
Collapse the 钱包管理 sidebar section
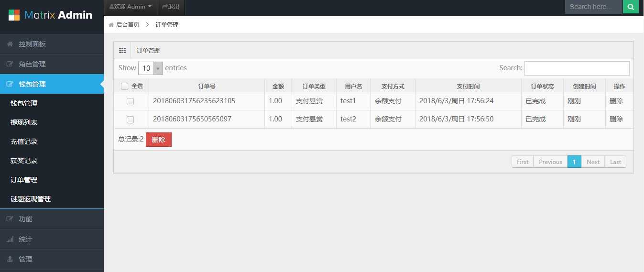tap(52, 84)
